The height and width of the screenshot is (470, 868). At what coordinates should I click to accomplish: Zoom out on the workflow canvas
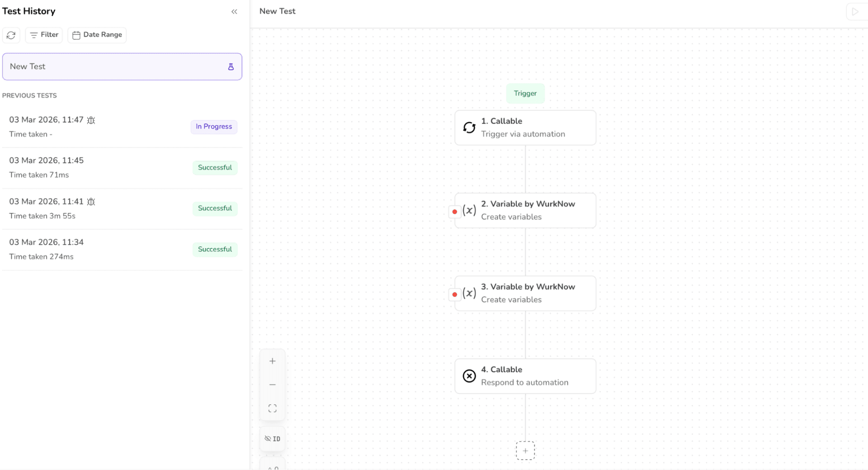coord(272,385)
